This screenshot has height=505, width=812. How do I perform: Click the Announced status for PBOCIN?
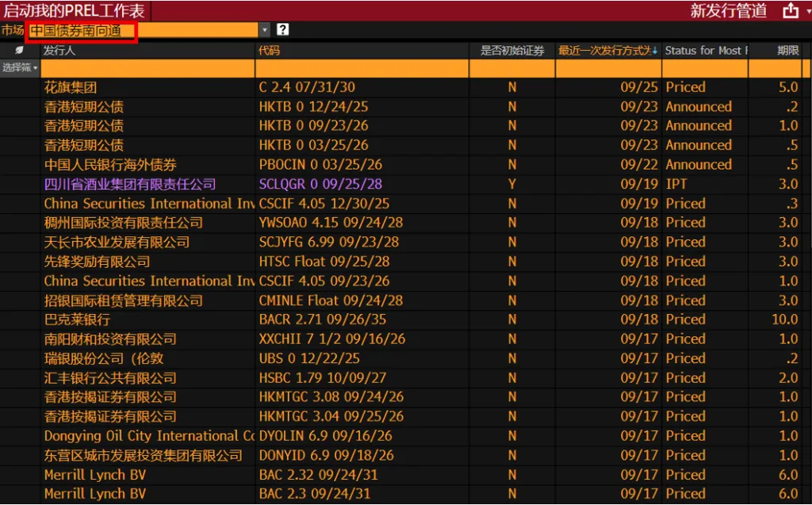pos(699,165)
